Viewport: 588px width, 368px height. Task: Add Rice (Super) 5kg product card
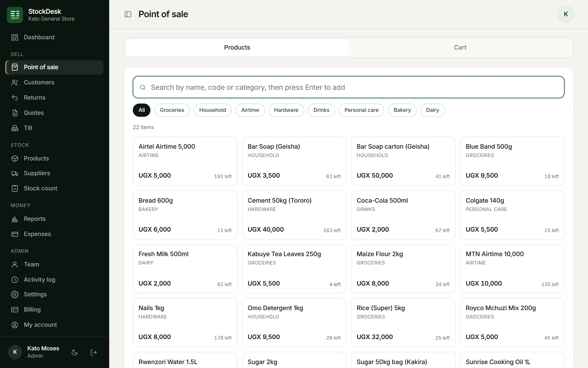click(403, 323)
